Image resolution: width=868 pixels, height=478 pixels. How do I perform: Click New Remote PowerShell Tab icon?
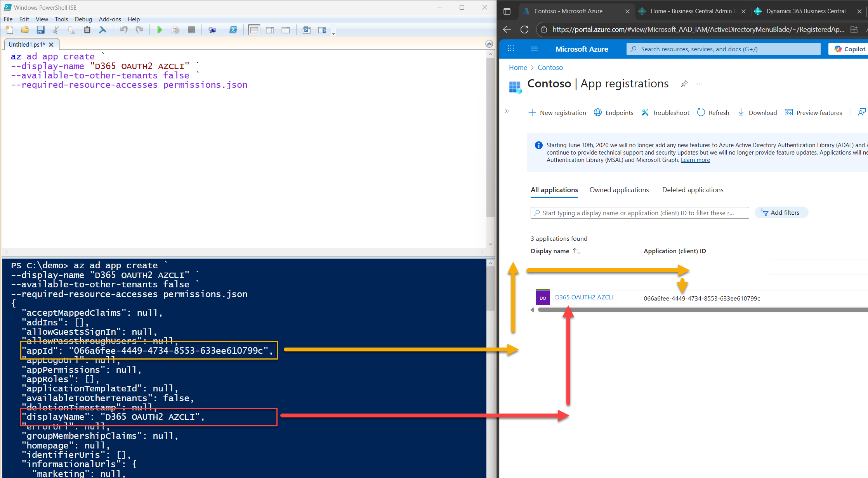click(212, 30)
